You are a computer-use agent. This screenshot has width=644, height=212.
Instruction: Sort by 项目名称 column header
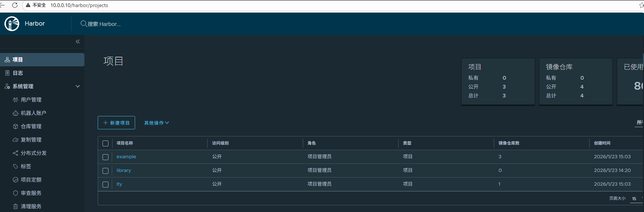(x=125, y=143)
